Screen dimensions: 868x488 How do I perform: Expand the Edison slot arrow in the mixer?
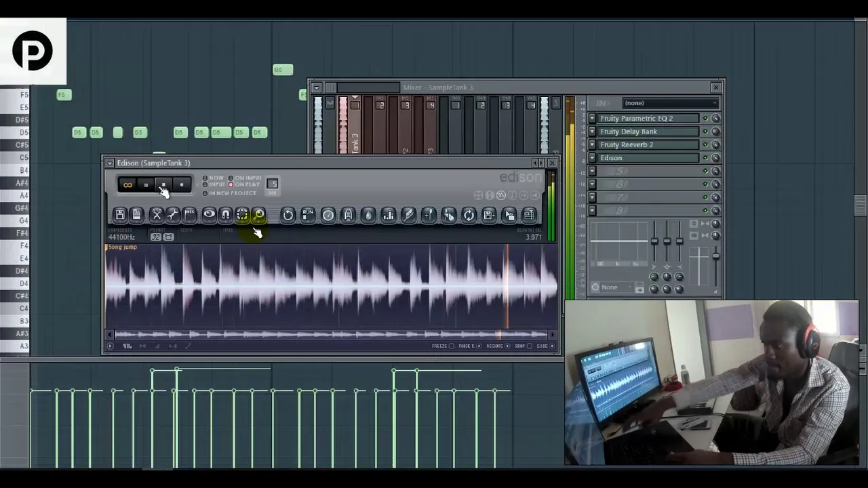[592, 158]
